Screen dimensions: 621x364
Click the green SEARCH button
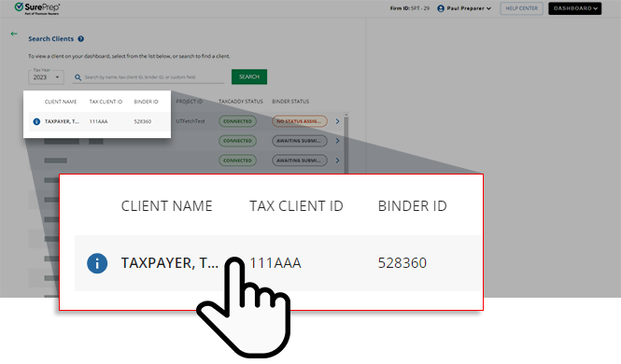pyautogui.click(x=249, y=77)
